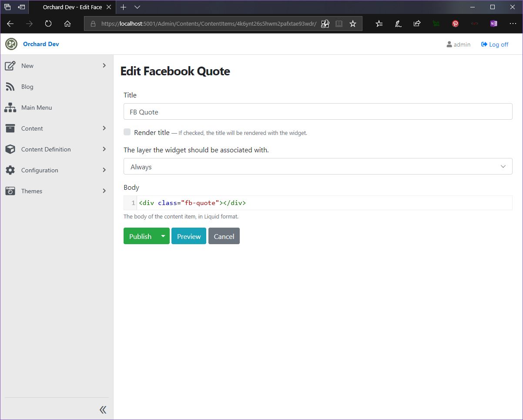Screen dimensions: 523x420
Task: Open browser Settings and more ellipsis
Action: point(512,24)
